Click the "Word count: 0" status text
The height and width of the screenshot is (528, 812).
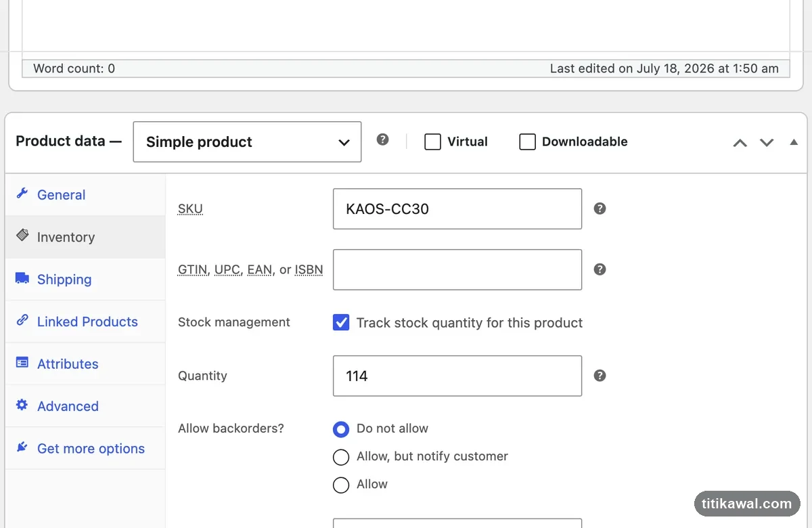pos(74,68)
